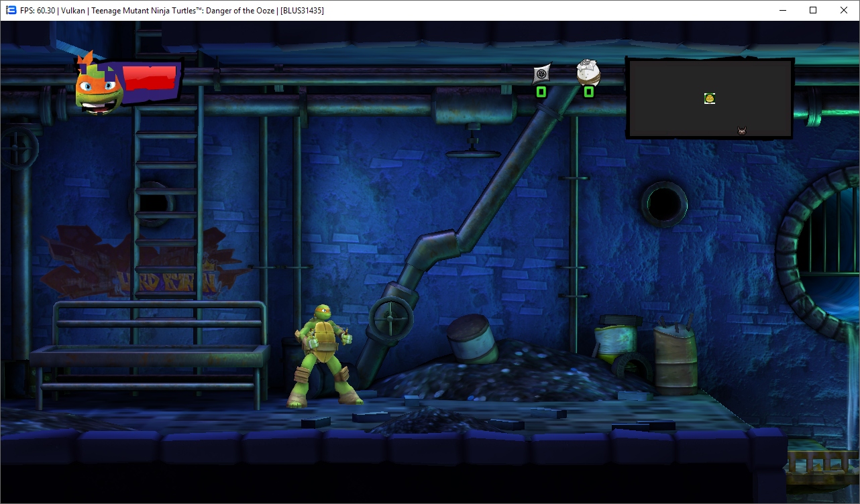
Task: Maximize the game window
Action: tap(813, 10)
